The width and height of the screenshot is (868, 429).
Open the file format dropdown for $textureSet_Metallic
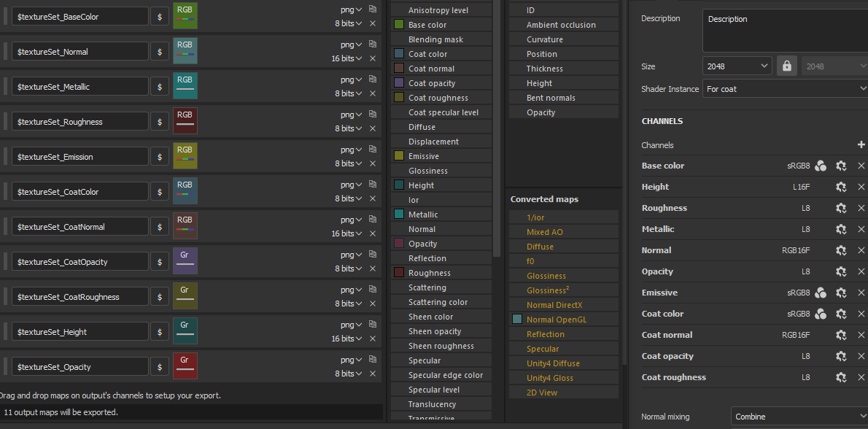pyautogui.click(x=352, y=79)
